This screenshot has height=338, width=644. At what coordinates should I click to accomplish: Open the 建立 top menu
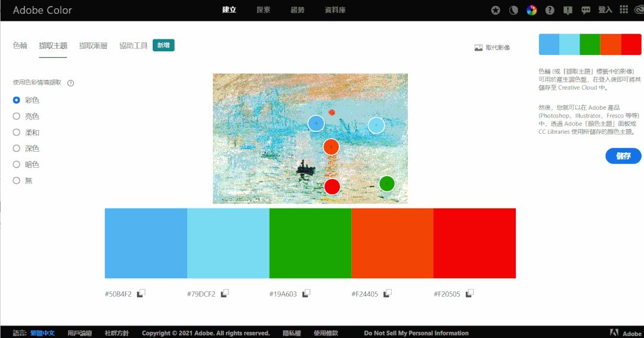point(229,10)
